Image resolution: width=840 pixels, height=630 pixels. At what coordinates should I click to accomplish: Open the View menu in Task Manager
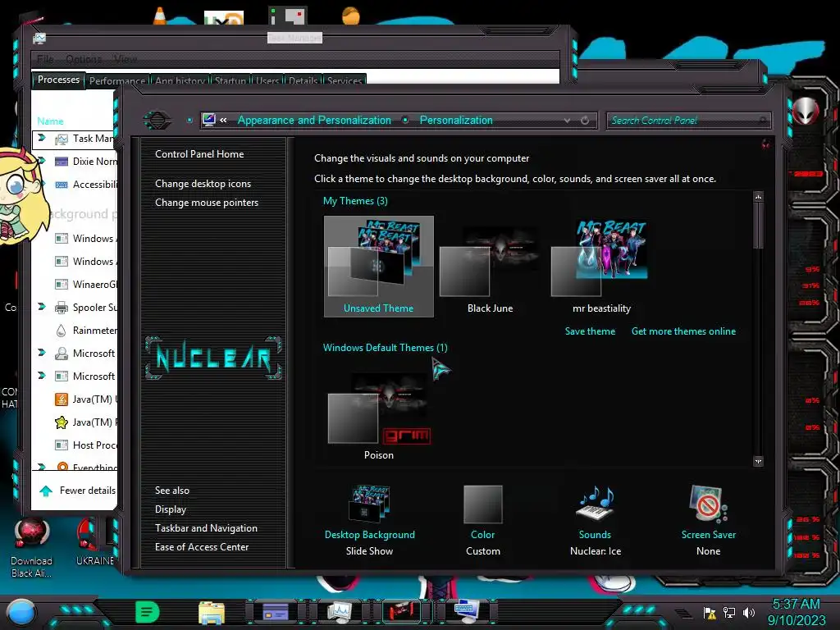pyautogui.click(x=126, y=59)
